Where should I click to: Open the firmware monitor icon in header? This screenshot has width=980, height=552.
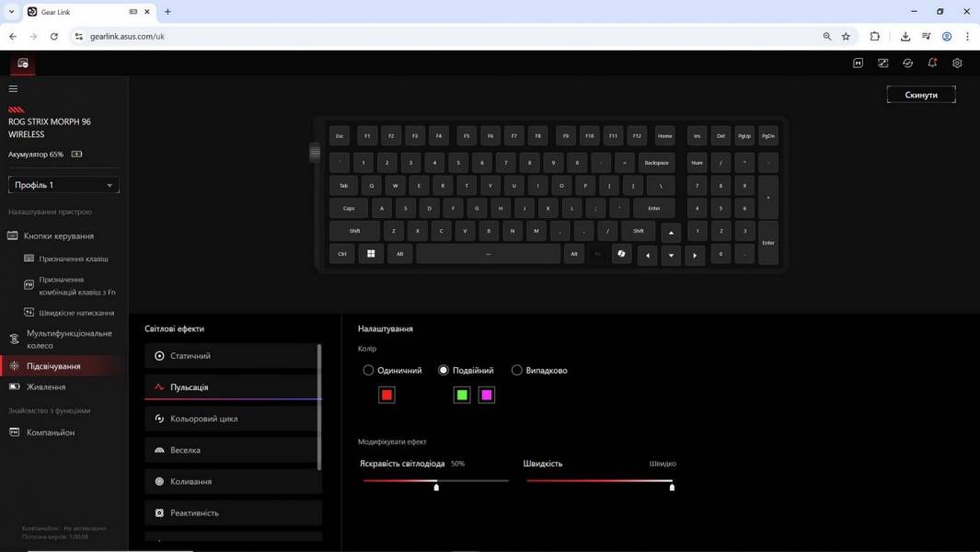882,63
